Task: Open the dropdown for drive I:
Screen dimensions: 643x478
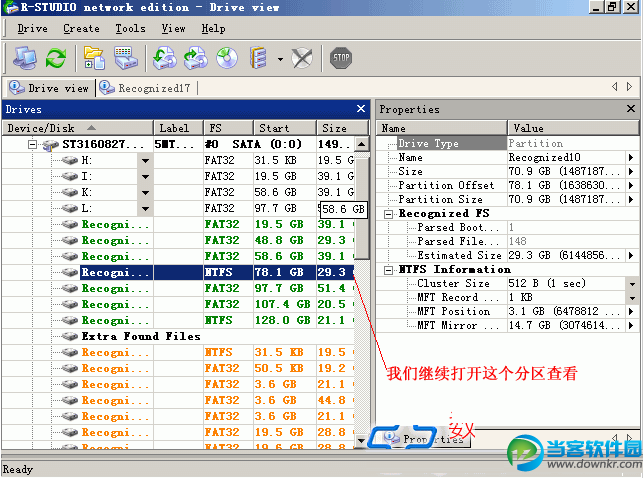Action: pyautogui.click(x=145, y=177)
